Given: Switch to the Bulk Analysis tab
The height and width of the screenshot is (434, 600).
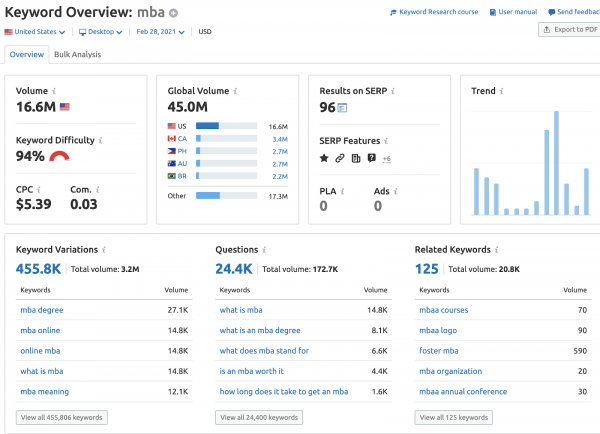Looking at the screenshot, I should [x=78, y=54].
